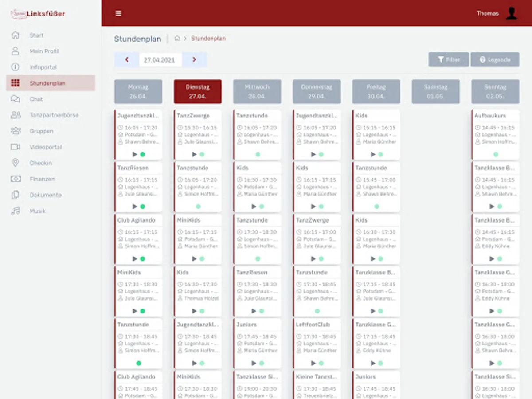This screenshot has height=399, width=532.
Task: Select the Montag 26.04. day header
Action: point(138,92)
